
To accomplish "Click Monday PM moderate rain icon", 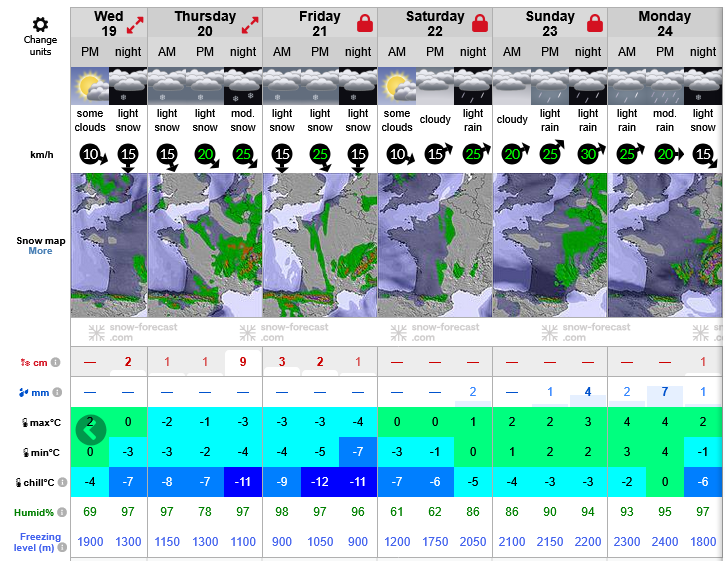I will tap(665, 86).
